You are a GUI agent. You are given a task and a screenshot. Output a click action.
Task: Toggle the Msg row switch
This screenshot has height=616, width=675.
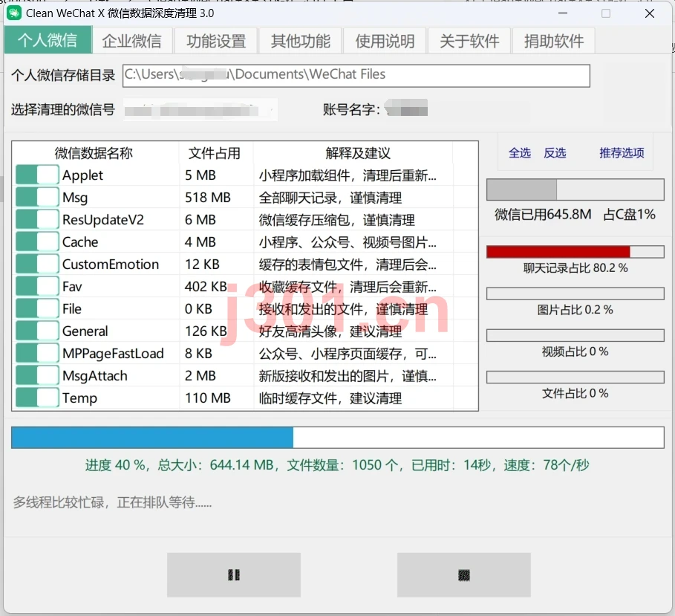point(37,198)
